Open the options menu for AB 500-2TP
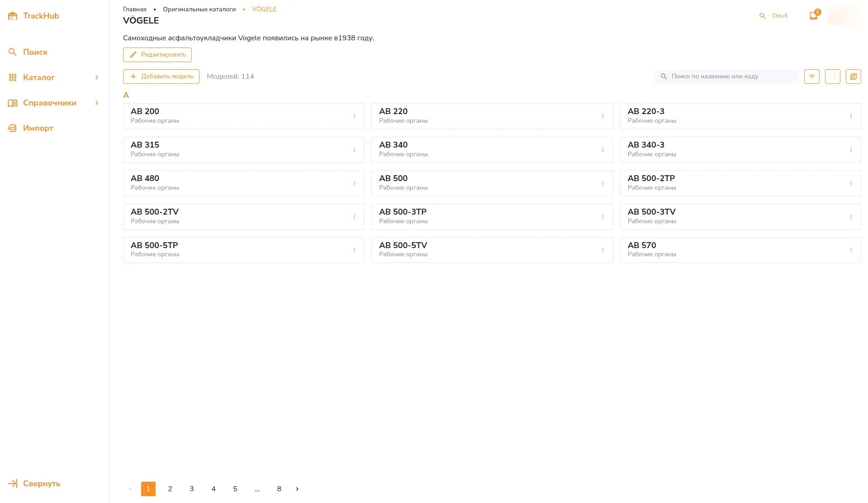Screen dimensions: 868x503 coord(851,183)
